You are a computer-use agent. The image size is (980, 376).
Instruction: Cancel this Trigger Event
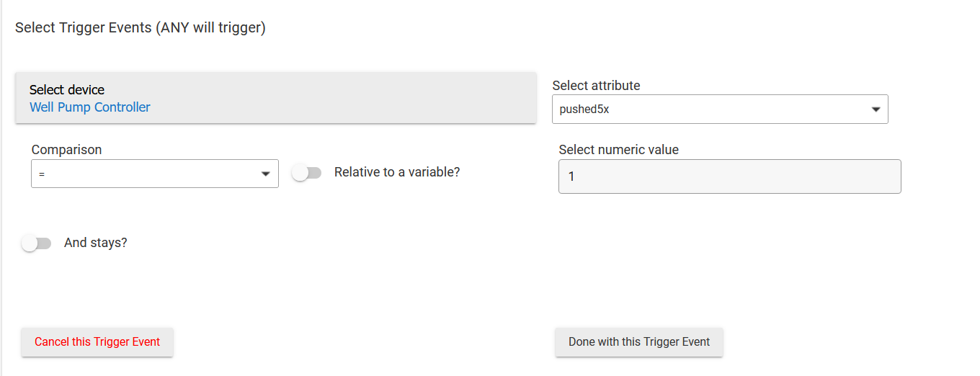click(97, 342)
